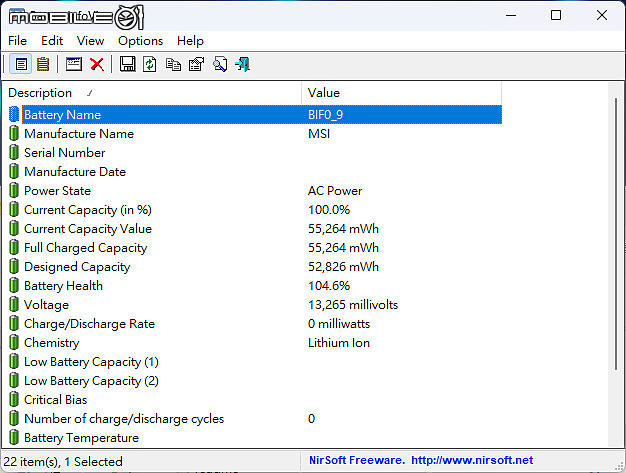This screenshot has width=626, height=473.
Task: Select the Full Charged Capacity row
Action: click(256, 247)
